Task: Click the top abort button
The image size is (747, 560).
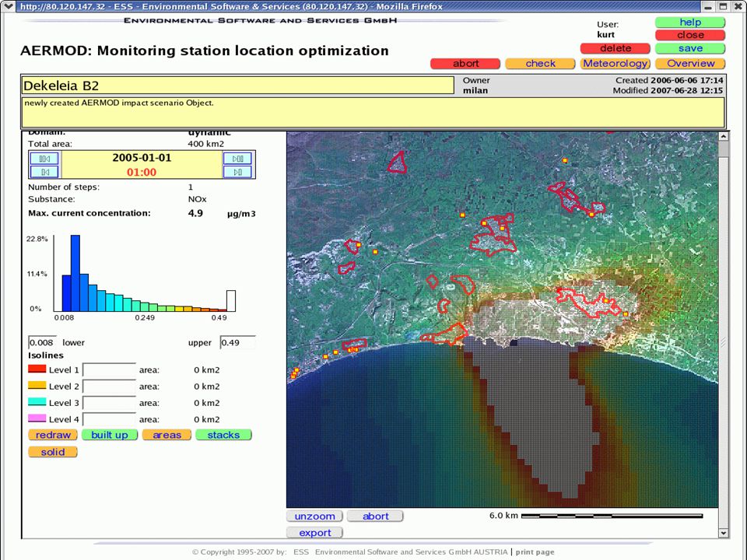Action: (x=465, y=63)
